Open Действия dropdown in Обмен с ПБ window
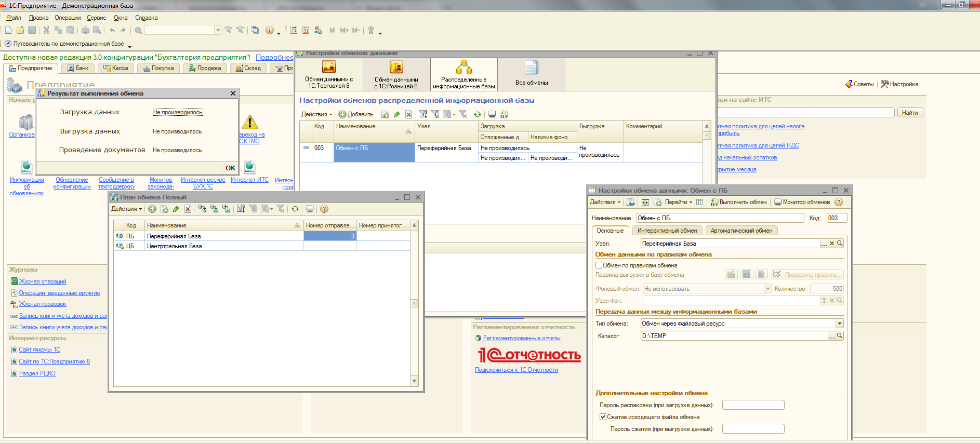Viewport: 980px width, 444px height. [605, 202]
